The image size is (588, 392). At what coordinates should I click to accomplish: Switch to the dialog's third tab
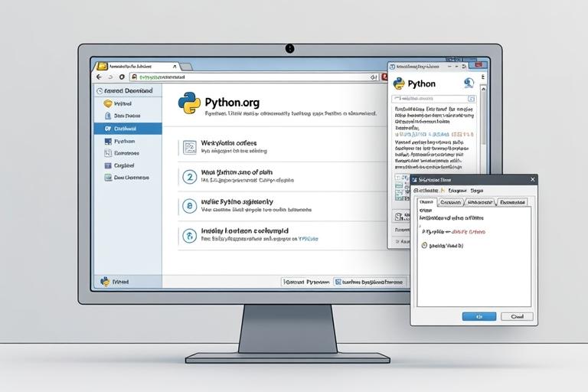(480, 202)
